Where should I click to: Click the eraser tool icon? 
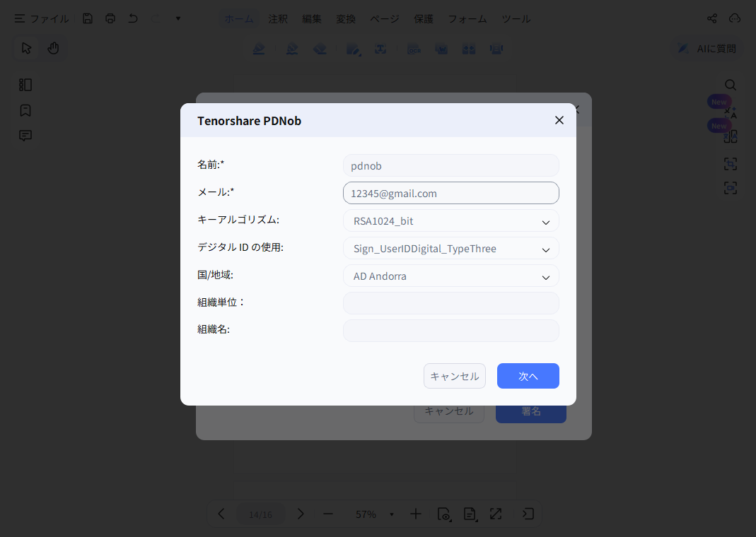click(x=320, y=49)
